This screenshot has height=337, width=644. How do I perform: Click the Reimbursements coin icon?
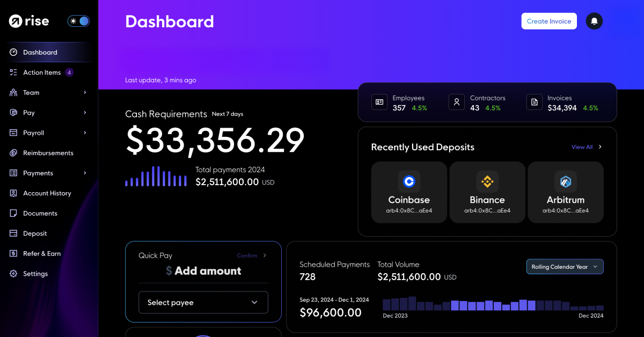13,153
